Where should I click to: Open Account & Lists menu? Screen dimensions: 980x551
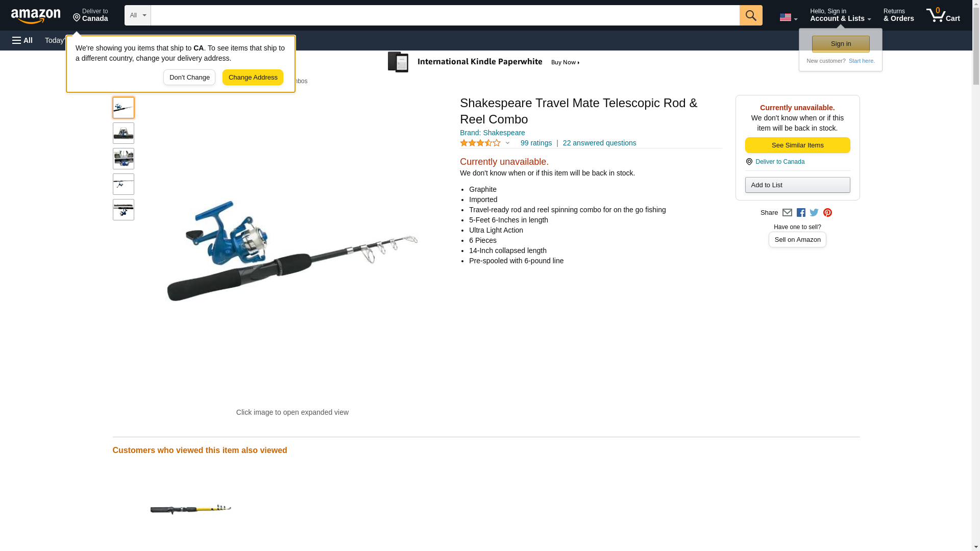click(x=840, y=15)
